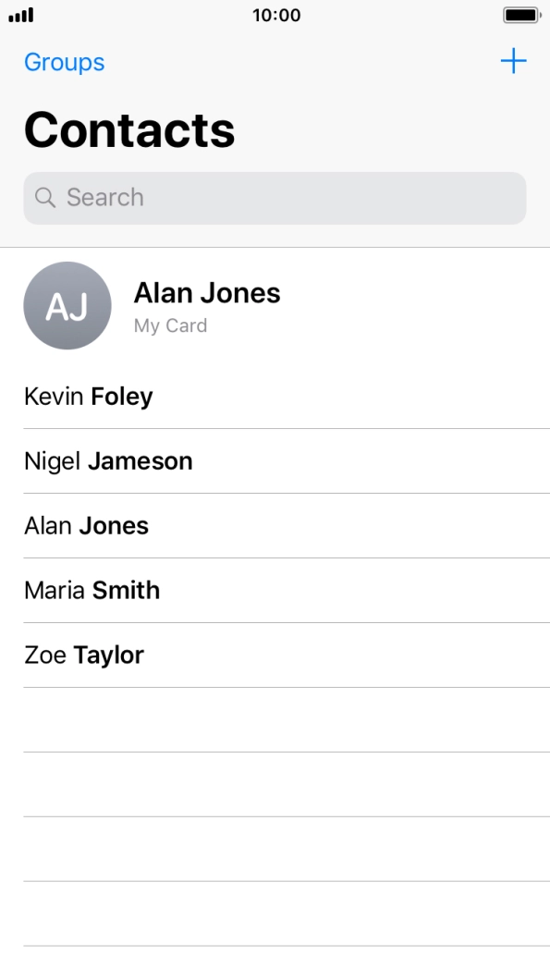
Task: Tap the My Card label
Action: click(x=170, y=325)
